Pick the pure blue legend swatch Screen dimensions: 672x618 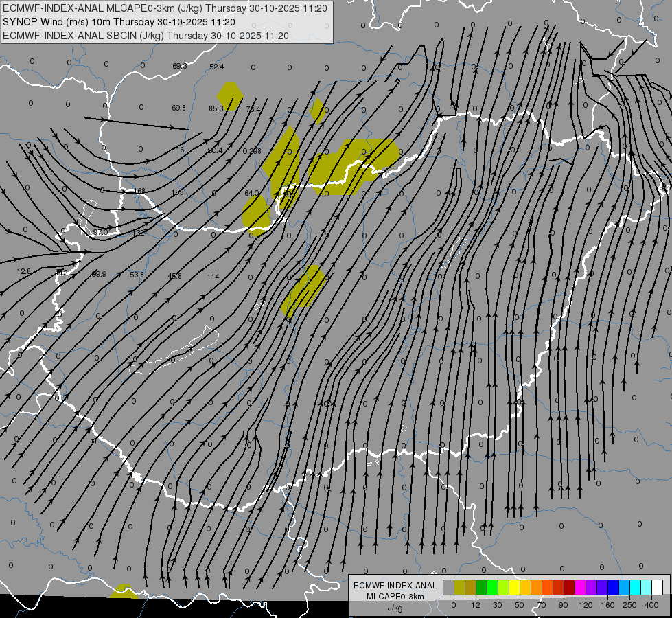pos(613,588)
